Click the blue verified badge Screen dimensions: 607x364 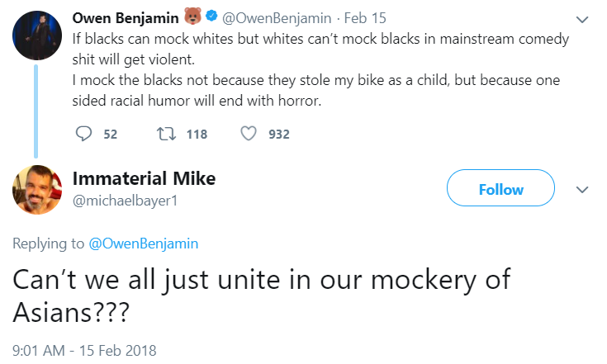click(211, 17)
